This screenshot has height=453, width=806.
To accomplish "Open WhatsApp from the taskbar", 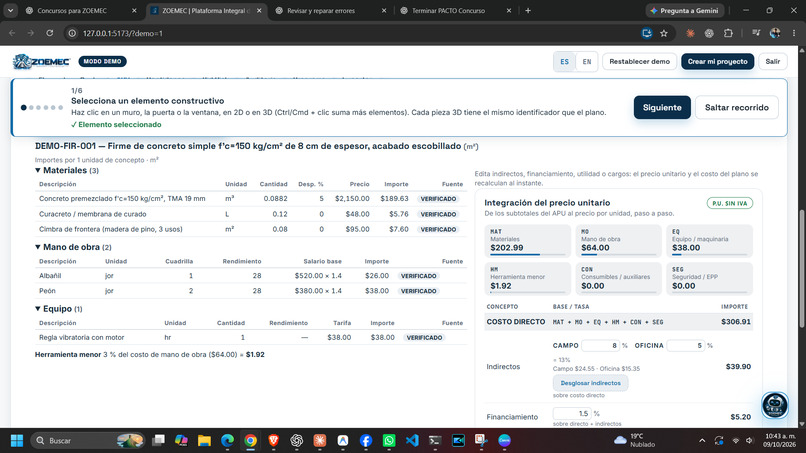I will (x=389, y=441).
